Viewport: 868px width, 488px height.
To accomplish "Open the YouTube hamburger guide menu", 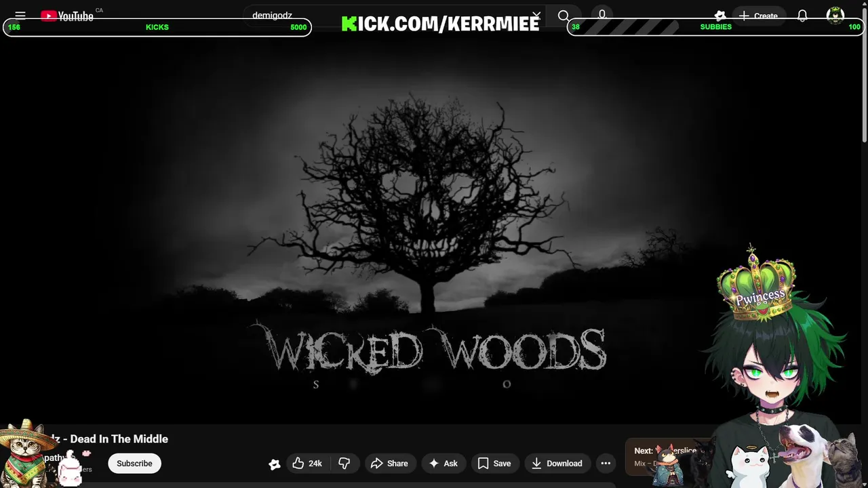I will coord(20,16).
